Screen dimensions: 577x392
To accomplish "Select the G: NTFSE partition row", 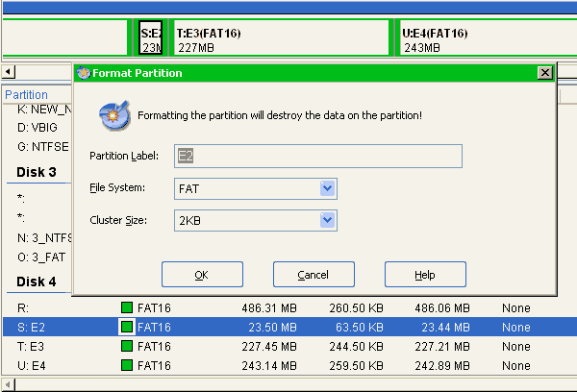I will (42, 147).
